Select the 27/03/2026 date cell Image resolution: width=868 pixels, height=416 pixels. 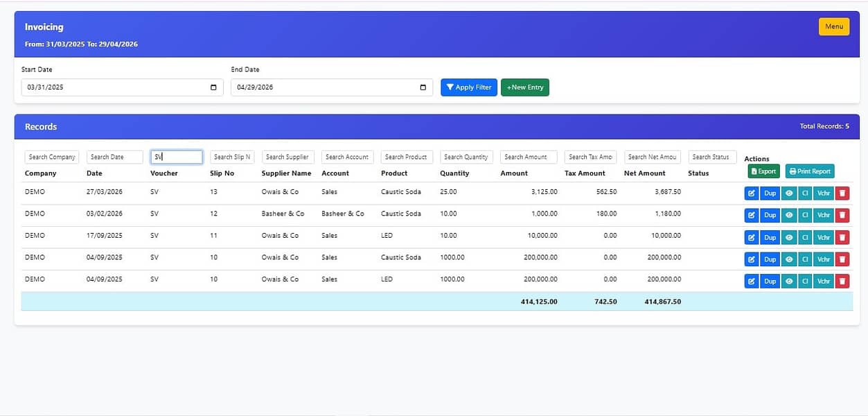pos(105,192)
